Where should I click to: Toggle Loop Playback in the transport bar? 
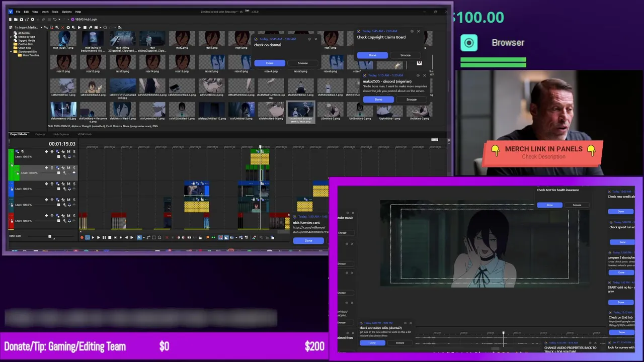coord(88,237)
